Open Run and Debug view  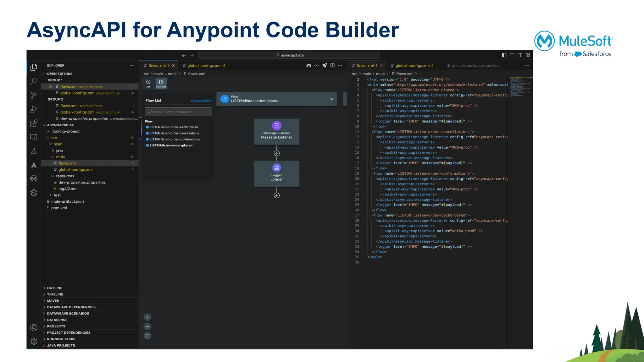pyautogui.click(x=34, y=109)
